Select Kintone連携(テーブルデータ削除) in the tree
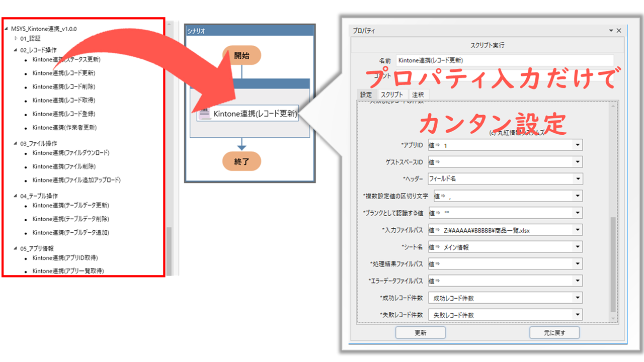The image size is (644, 362). point(71,219)
